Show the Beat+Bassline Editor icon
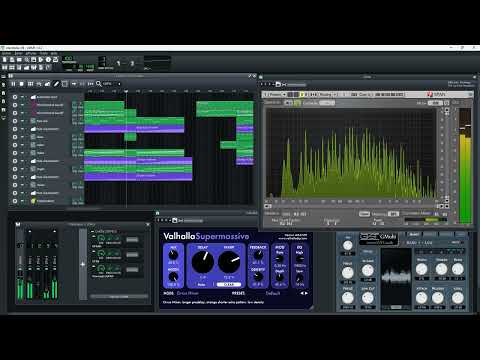This screenshot has height=360, width=480. click(12, 67)
